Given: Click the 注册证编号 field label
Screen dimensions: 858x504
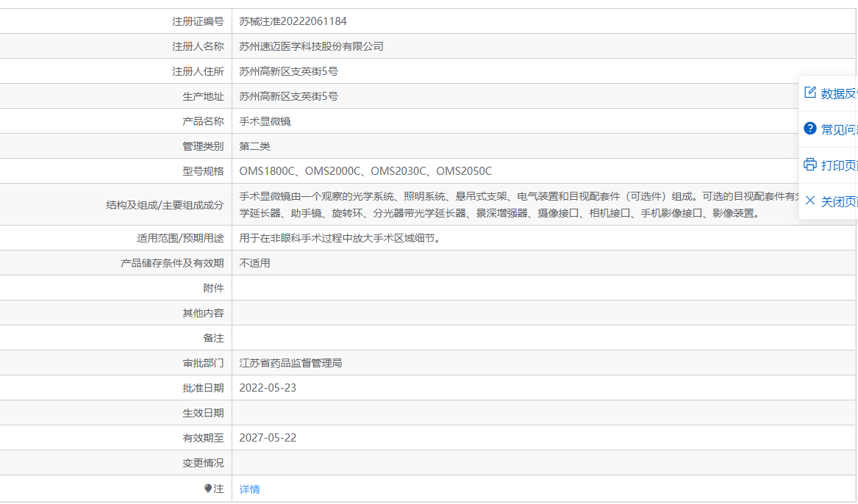Looking at the screenshot, I should (198, 21).
